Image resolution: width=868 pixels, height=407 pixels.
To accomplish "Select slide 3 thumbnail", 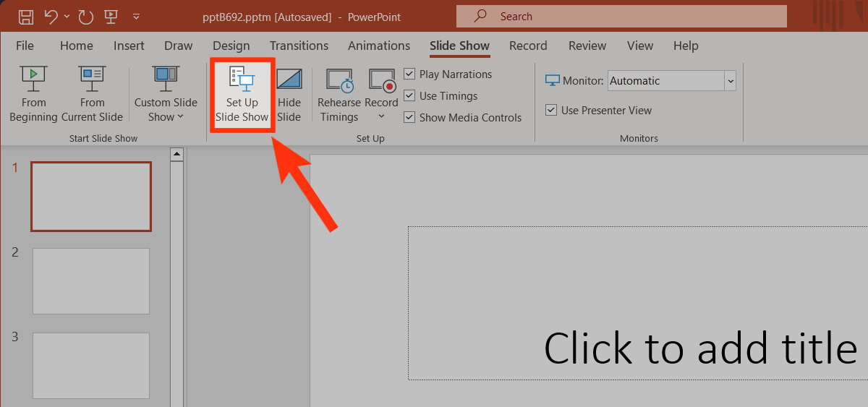I will 91,366.
